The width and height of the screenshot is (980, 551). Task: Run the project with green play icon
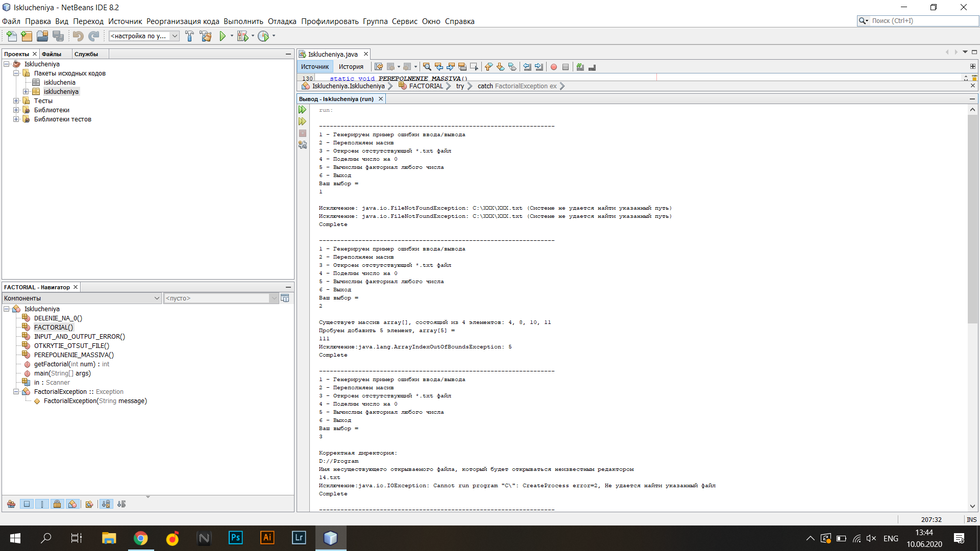click(x=223, y=36)
